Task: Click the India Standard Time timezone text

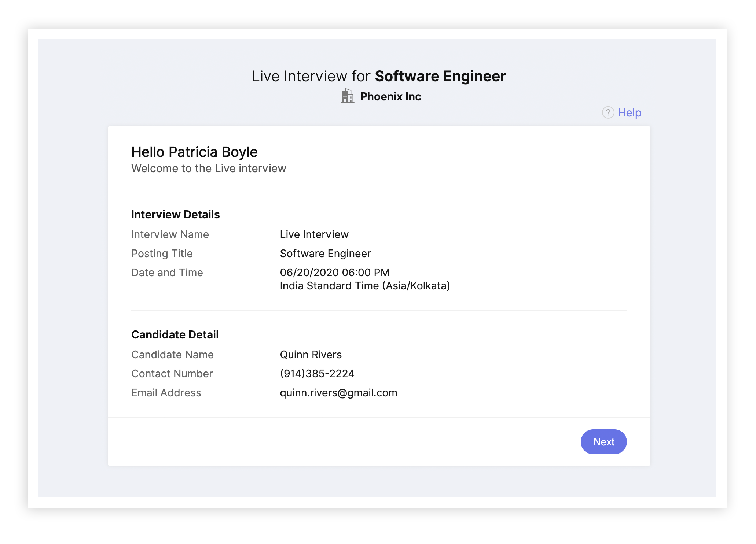Action: (364, 286)
